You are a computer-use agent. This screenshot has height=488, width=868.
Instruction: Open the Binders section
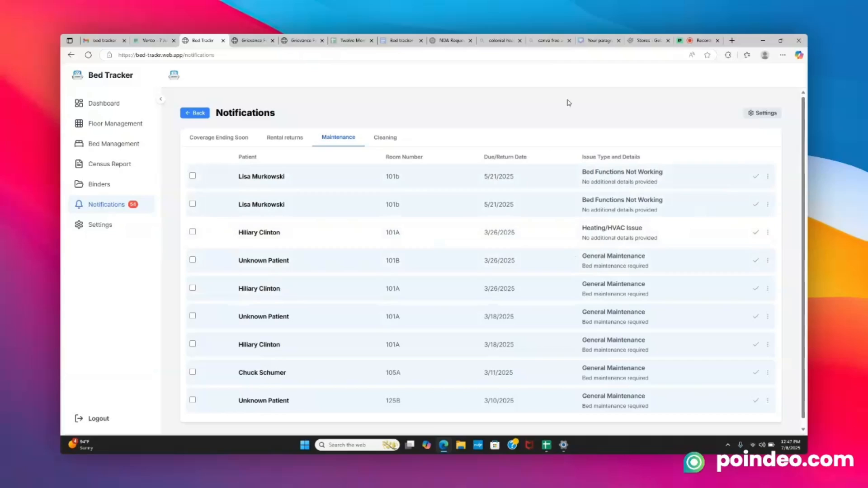(x=99, y=184)
